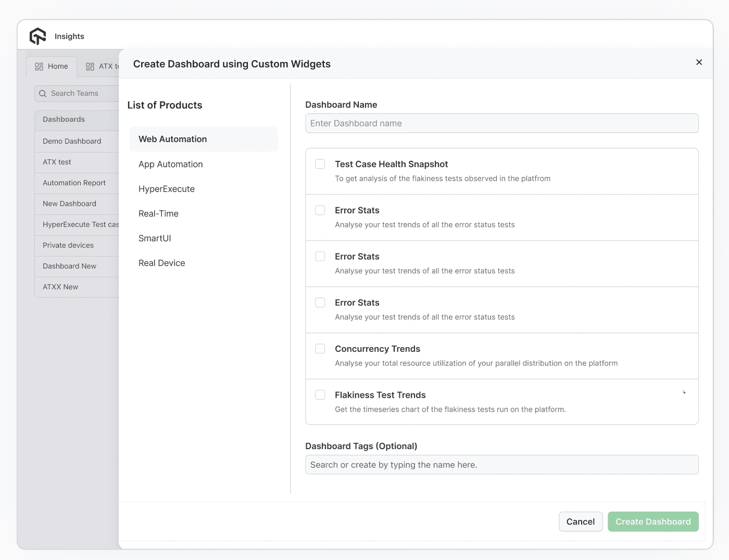Focus the Dashboard Name input field
Screen dimensions: 729x560
(x=501, y=123)
